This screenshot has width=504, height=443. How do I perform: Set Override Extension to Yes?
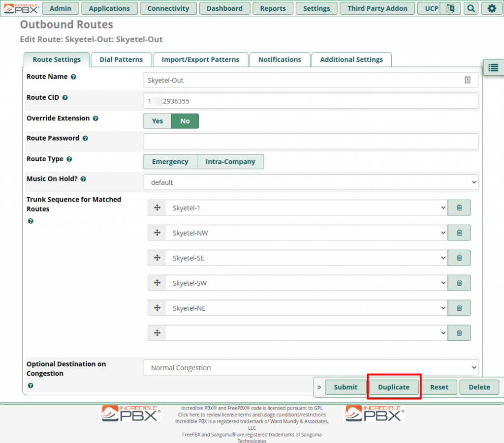pos(157,121)
